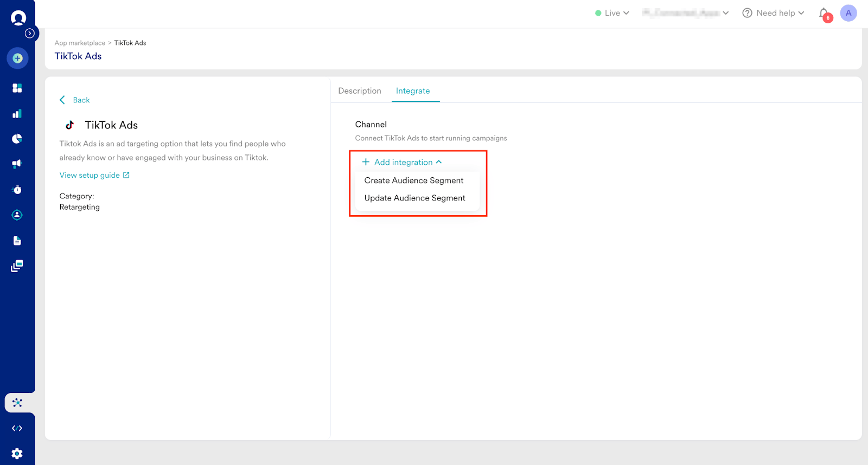This screenshot has width=868, height=465.
Task: Open the notifications bell icon
Action: point(824,14)
